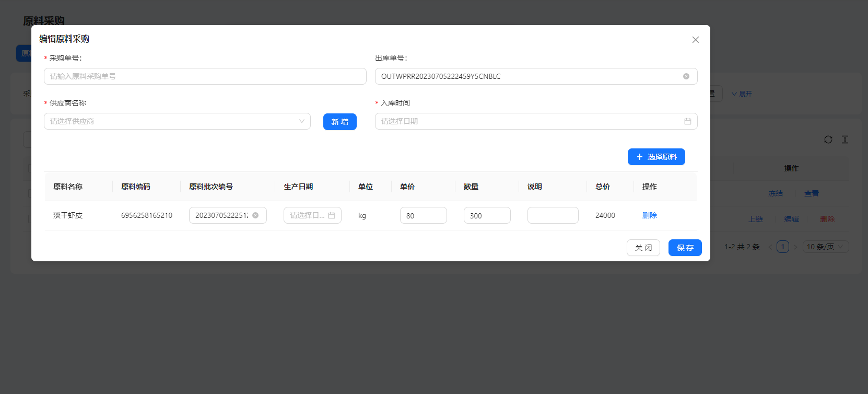
Task: Click 关闭 to dismiss the dialog
Action: tap(643, 248)
